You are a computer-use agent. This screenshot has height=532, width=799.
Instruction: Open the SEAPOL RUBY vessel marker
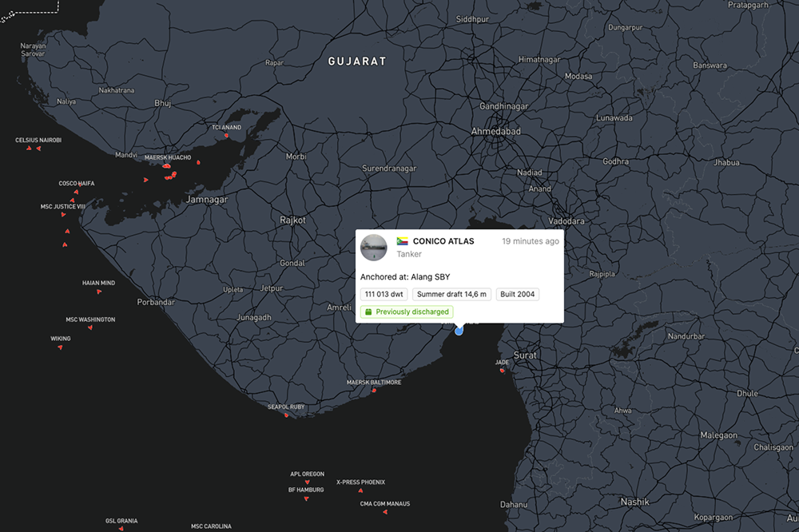pos(286,415)
